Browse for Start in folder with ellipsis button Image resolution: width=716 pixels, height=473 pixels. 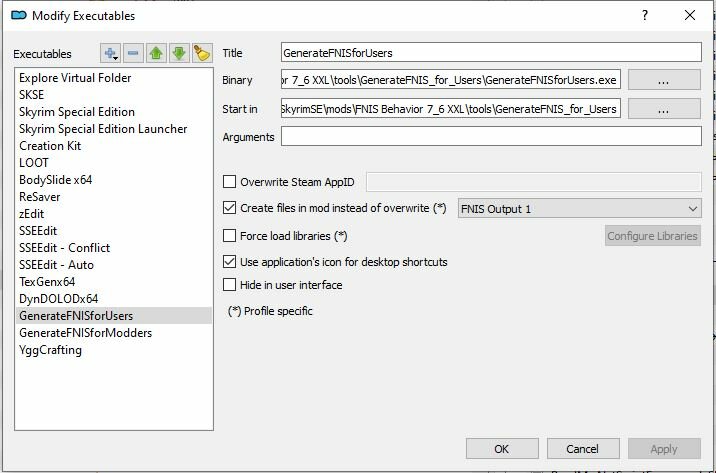tap(664, 109)
